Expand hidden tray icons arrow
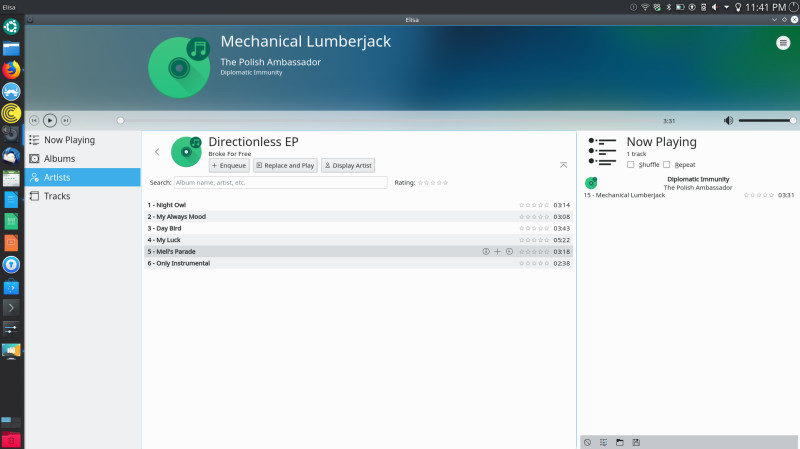Screen dimensions: 800x449 click(727, 7)
